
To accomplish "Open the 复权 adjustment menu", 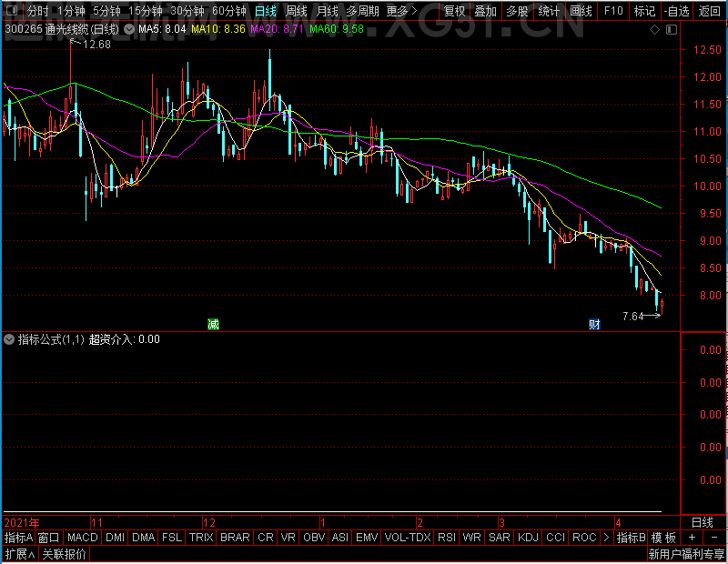I will [x=454, y=11].
